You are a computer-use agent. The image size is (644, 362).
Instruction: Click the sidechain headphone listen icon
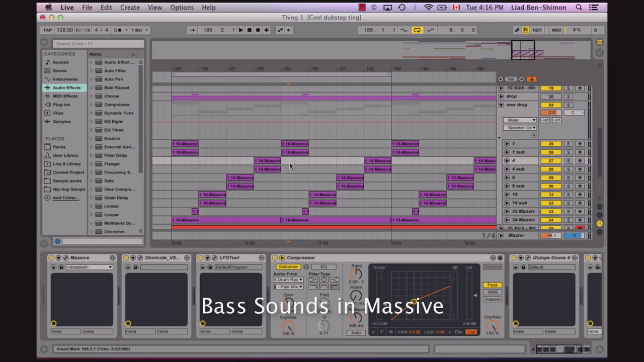306,267
